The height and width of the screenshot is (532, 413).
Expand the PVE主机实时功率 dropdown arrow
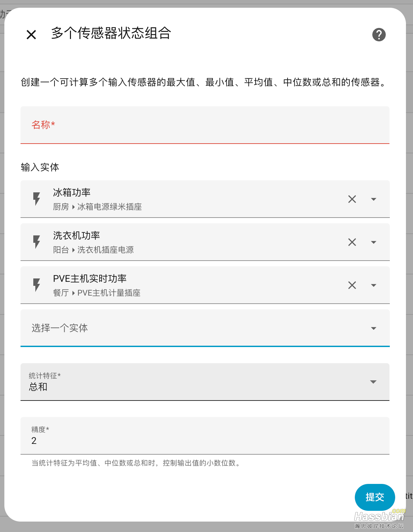coord(373,285)
